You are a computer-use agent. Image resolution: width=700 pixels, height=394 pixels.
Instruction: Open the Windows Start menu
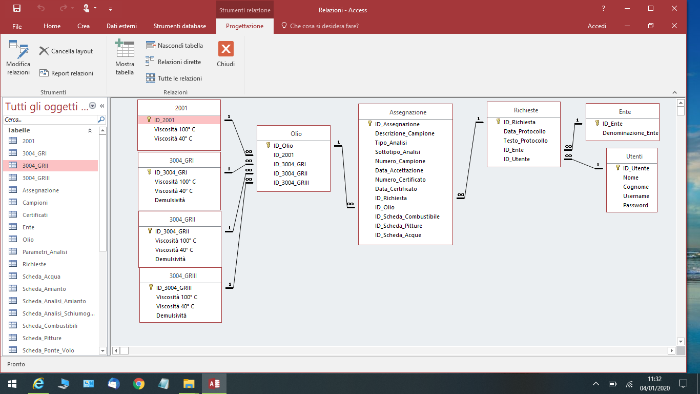click(x=12, y=383)
